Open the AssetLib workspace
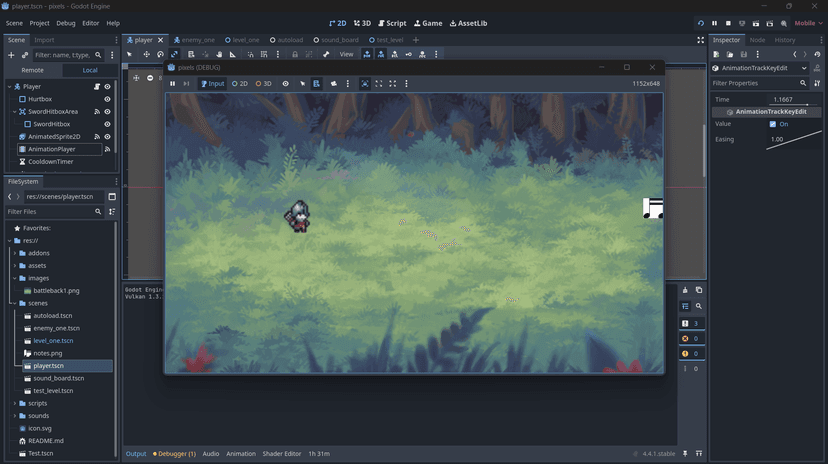The height and width of the screenshot is (464, 828). pos(468,23)
